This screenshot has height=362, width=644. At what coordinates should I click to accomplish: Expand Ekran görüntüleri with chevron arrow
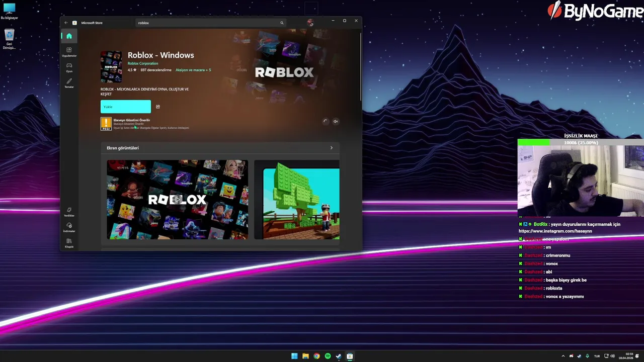(331, 148)
